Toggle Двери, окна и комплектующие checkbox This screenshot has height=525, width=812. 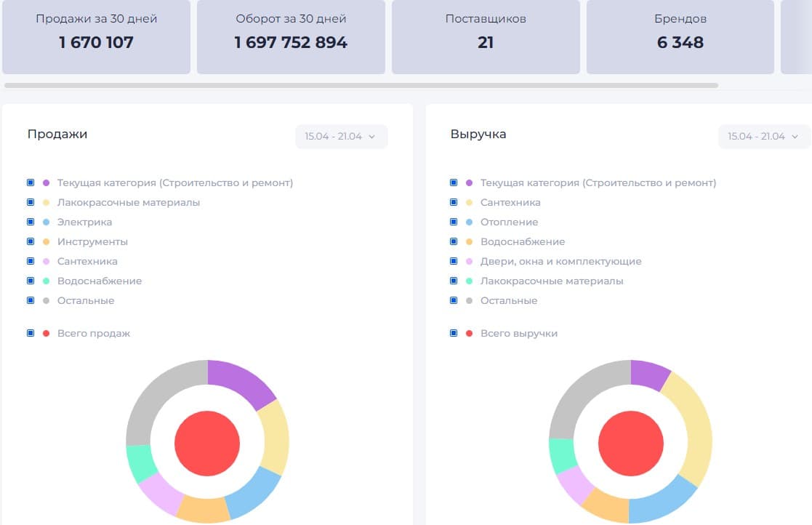(454, 262)
